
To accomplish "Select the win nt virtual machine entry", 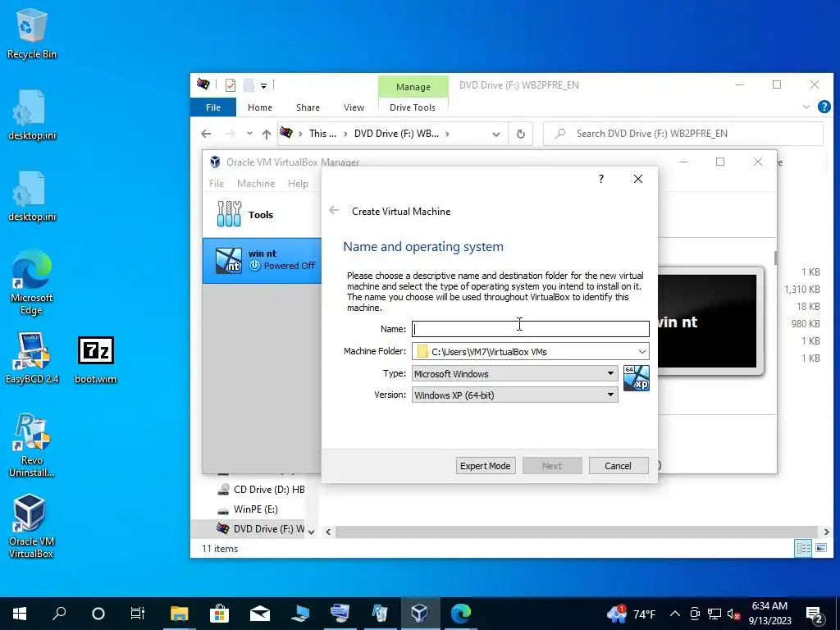I will tap(262, 260).
